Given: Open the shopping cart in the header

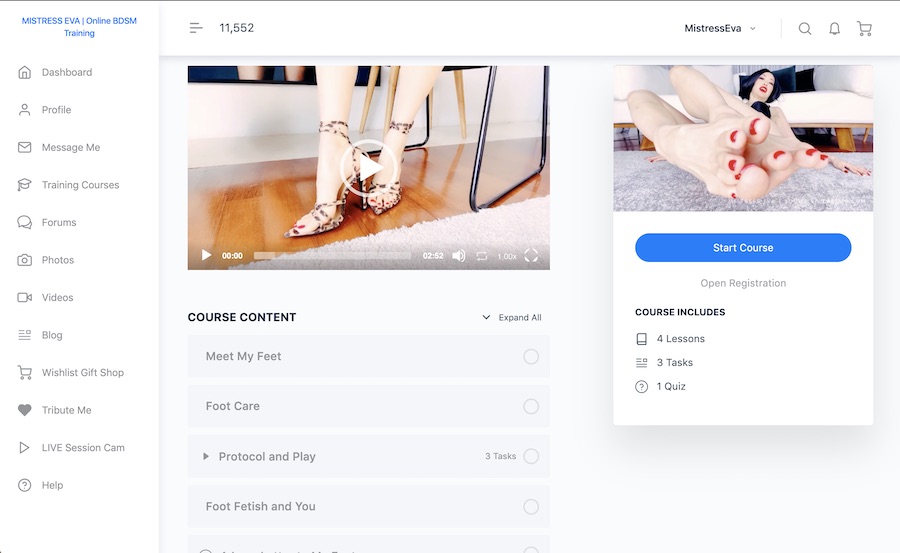Looking at the screenshot, I should click(x=864, y=29).
